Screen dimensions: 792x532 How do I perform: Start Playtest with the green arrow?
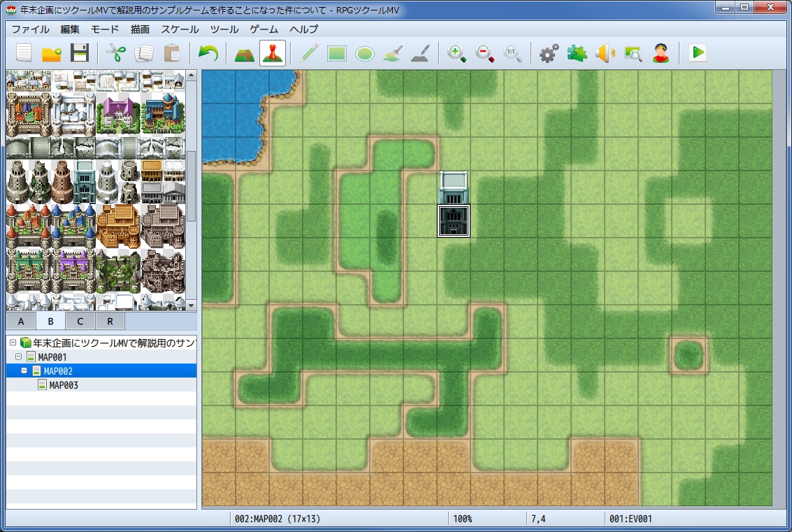[x=698, y=53]
